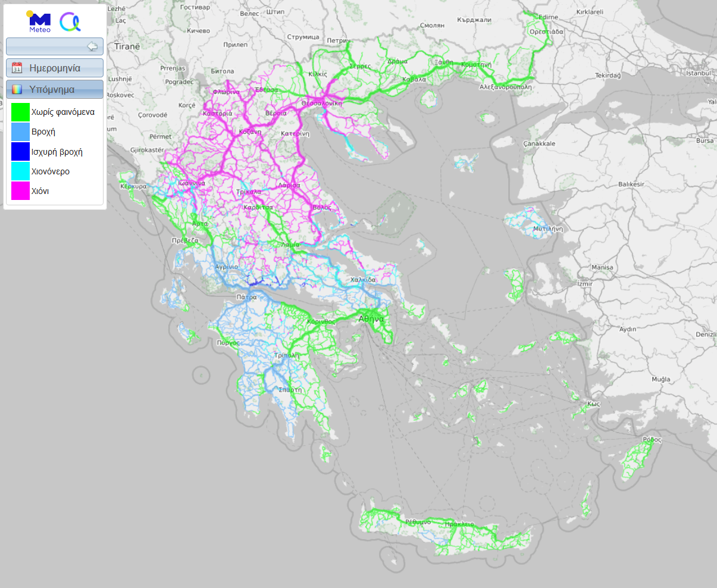Collapse the Υπόμνημα legend section
This screenshot has height=588, width=717.
pyautogui.click(x=55, y=89)
